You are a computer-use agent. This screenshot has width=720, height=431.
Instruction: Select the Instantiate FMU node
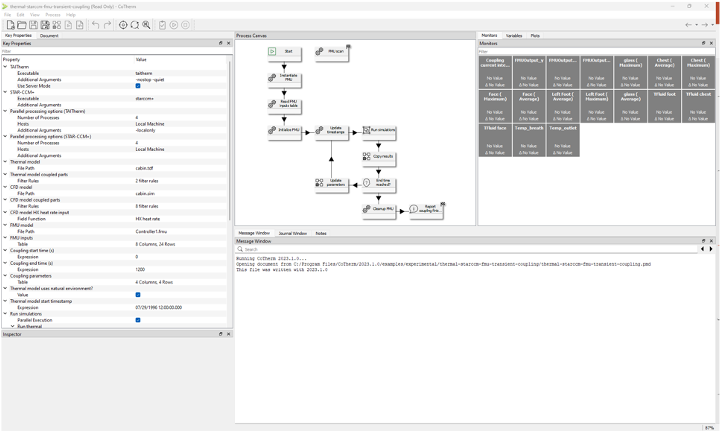[284, 78]
